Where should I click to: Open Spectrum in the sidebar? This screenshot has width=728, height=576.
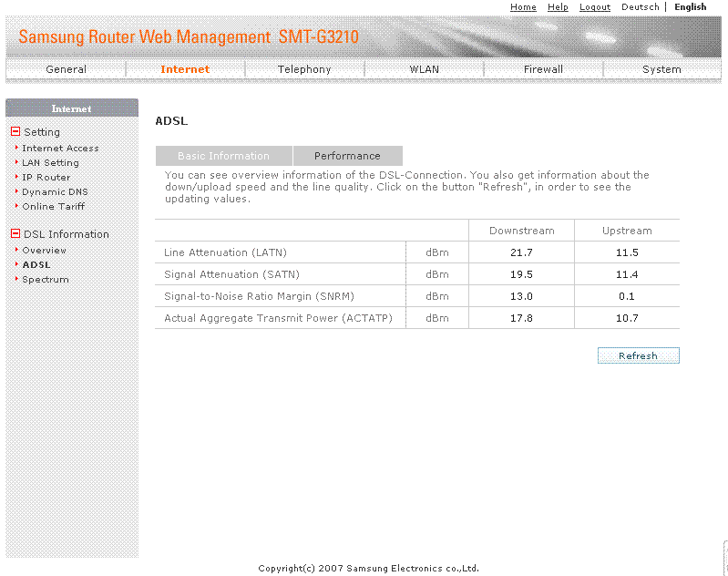pyautogui.click(x=46, y=279)
